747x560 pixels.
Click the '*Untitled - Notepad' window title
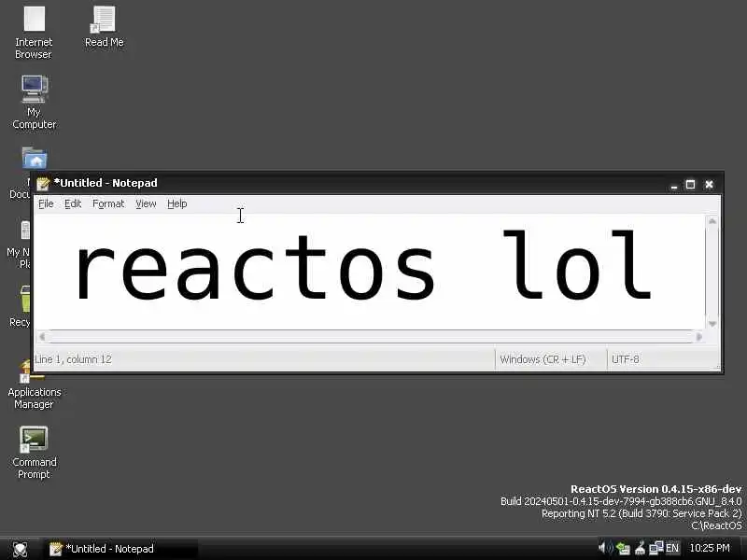pos(106,183)
